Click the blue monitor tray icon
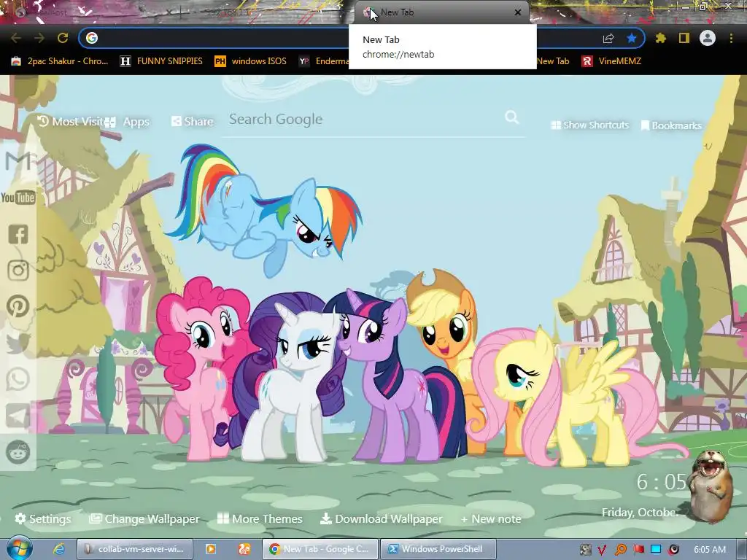The image size is (747, 560). click(x=656, y=550)
